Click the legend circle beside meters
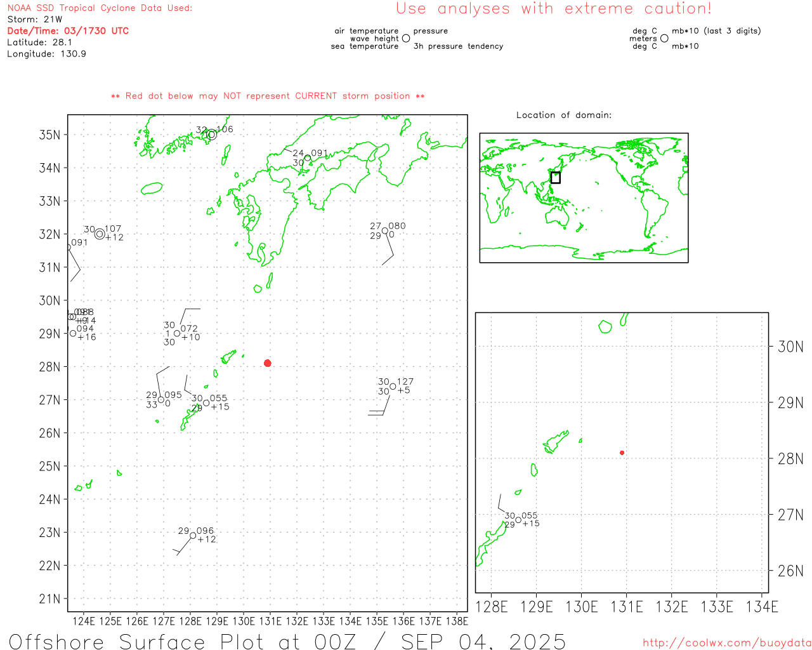This screenshot has height=650, width=812. [x=664, y=38]
